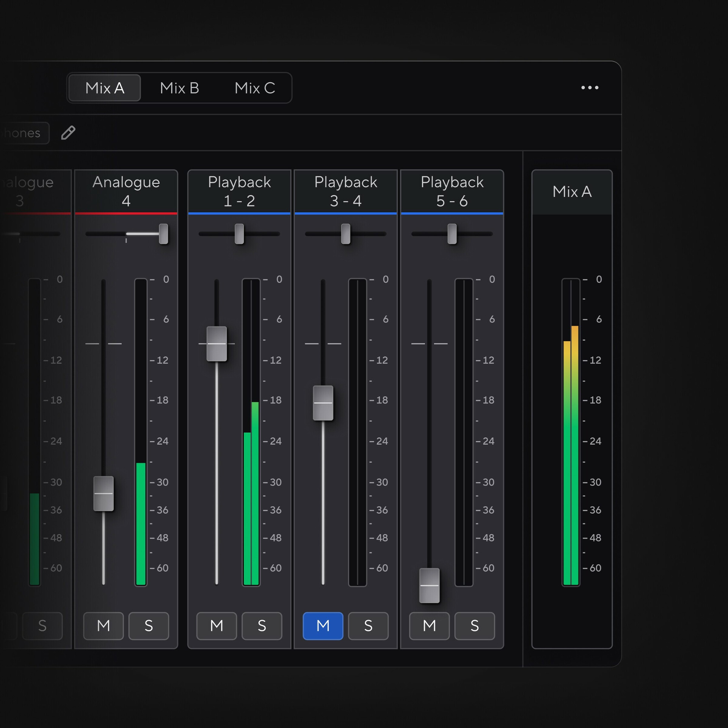The width and height of the screenshot is (728, 728).
Task: Solo the Analogue 3 channel
Action: point(42,626)
